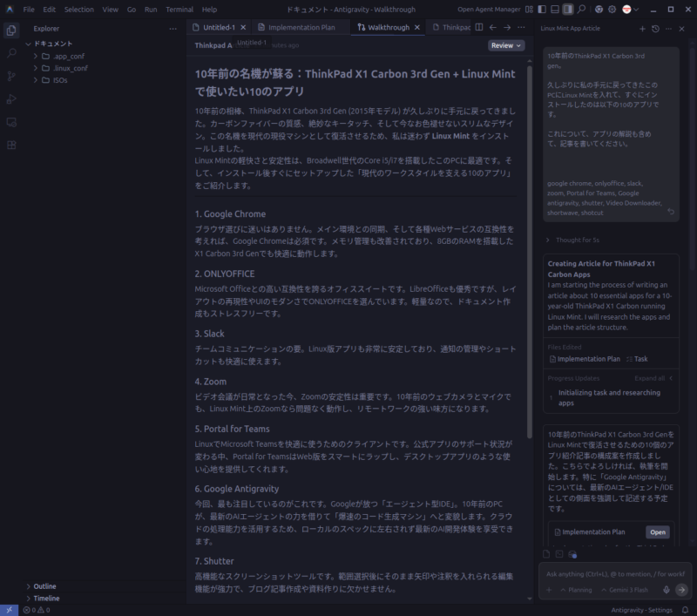Open notifications bell in status bar
The width and height of the screenshot is (697, 616).
click(x=687, y=610)
